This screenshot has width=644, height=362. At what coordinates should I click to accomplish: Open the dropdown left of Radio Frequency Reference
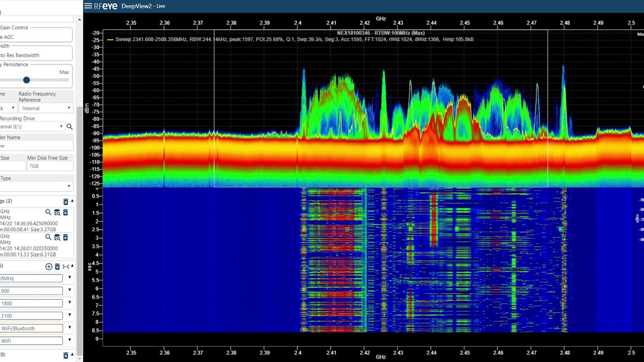[8, 108]
